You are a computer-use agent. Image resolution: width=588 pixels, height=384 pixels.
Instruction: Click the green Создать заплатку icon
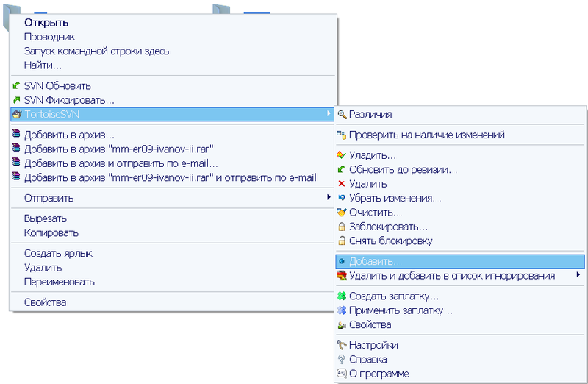coord(341,296)
